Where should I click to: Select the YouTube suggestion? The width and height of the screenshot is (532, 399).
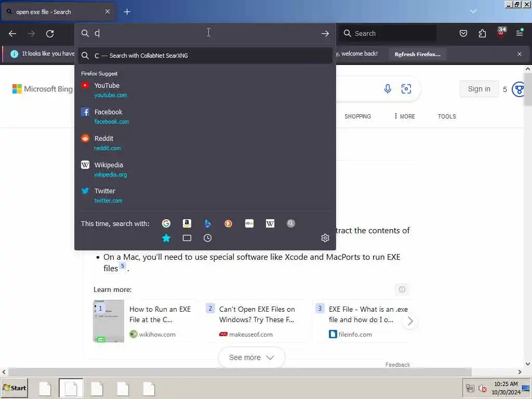pyautogui.click(x=205, y=90)
